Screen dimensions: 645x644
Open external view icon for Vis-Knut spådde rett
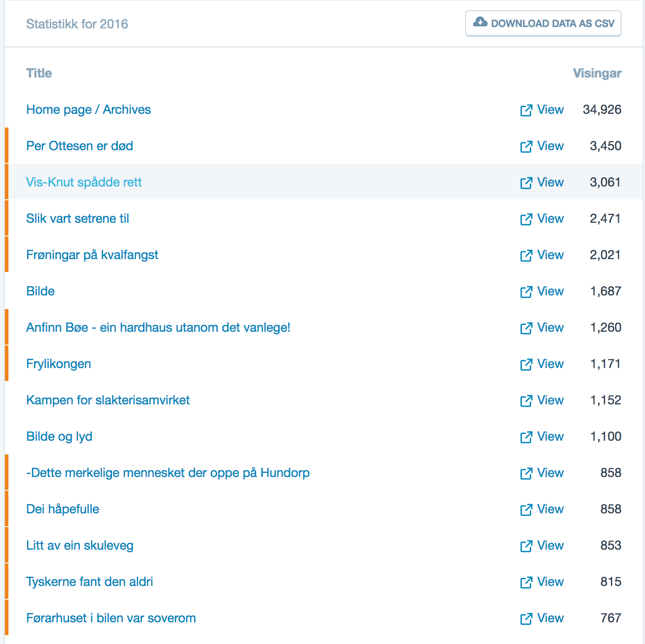(x=526, y=183)
